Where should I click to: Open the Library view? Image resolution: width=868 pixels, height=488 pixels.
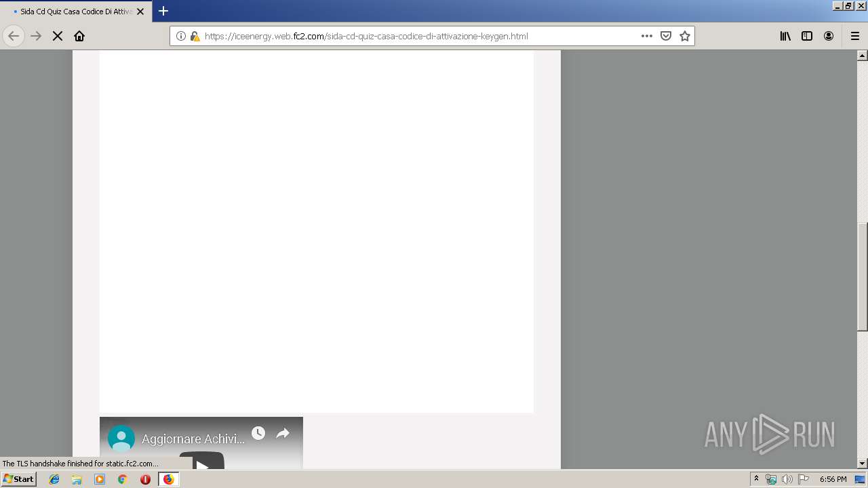click(x=785, y=36)
